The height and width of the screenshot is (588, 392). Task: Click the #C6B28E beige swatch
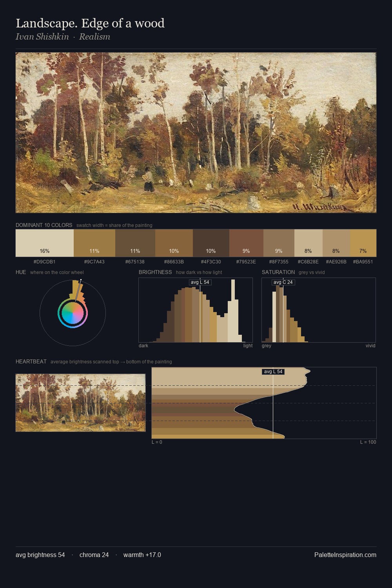309,243
